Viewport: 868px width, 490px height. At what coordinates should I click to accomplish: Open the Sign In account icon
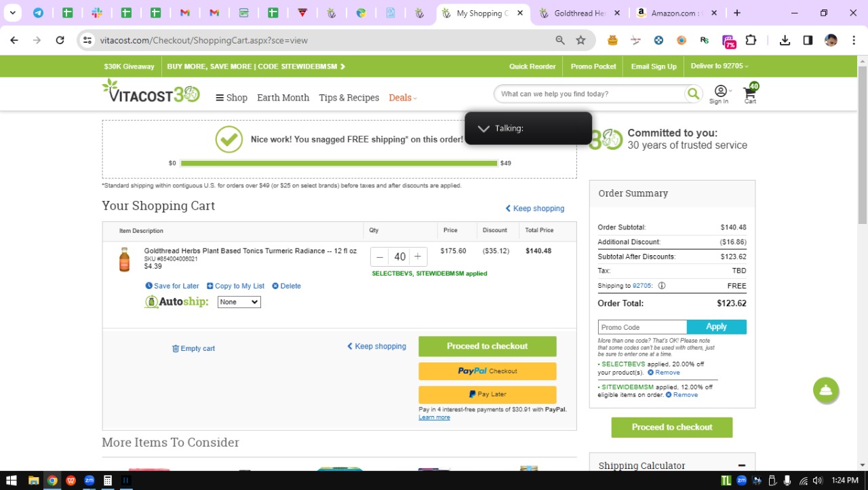(720, 94)
